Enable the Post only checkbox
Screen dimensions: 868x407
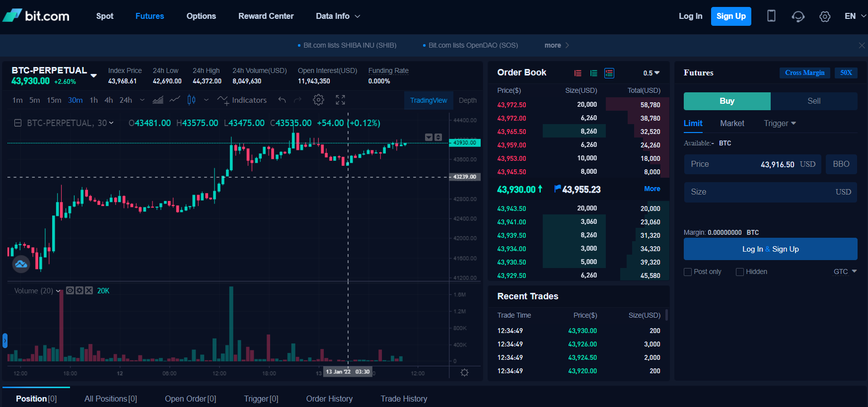click(x=688, y=272)
